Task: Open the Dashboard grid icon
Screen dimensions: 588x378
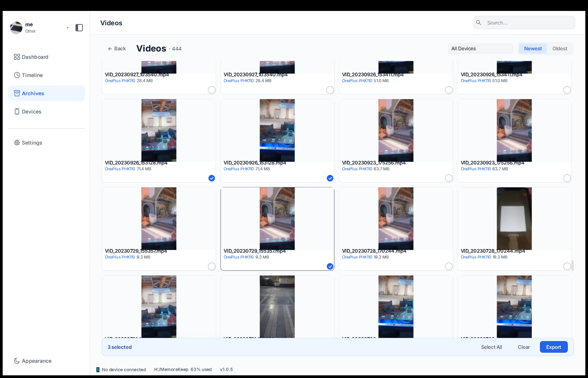Action: [17, 57]
